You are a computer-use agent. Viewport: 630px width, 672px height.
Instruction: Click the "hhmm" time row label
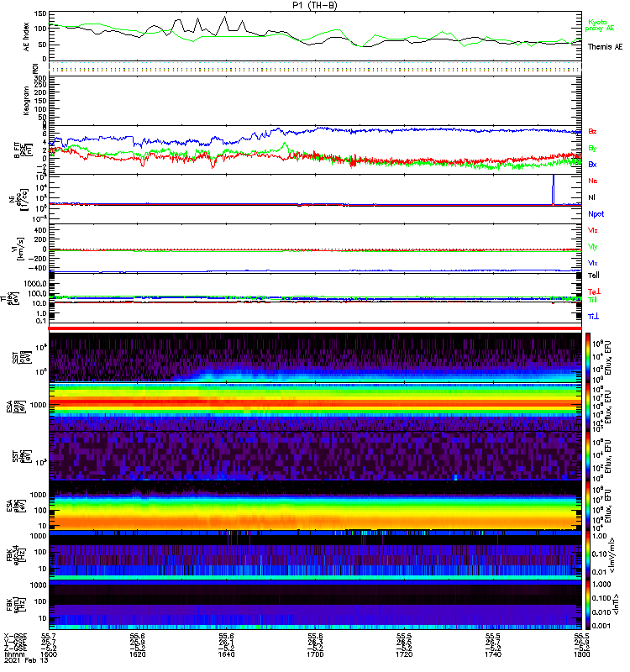13,654
